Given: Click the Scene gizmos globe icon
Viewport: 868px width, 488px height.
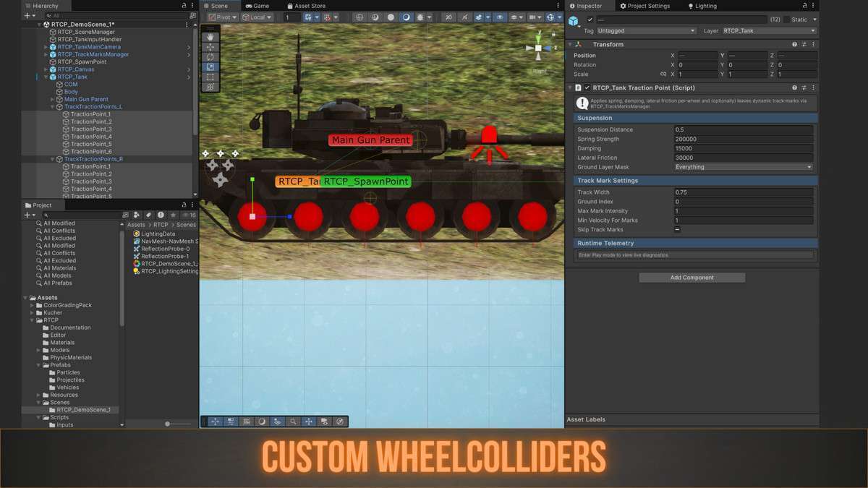Looking at the screenshot, I should pos(551,17).
